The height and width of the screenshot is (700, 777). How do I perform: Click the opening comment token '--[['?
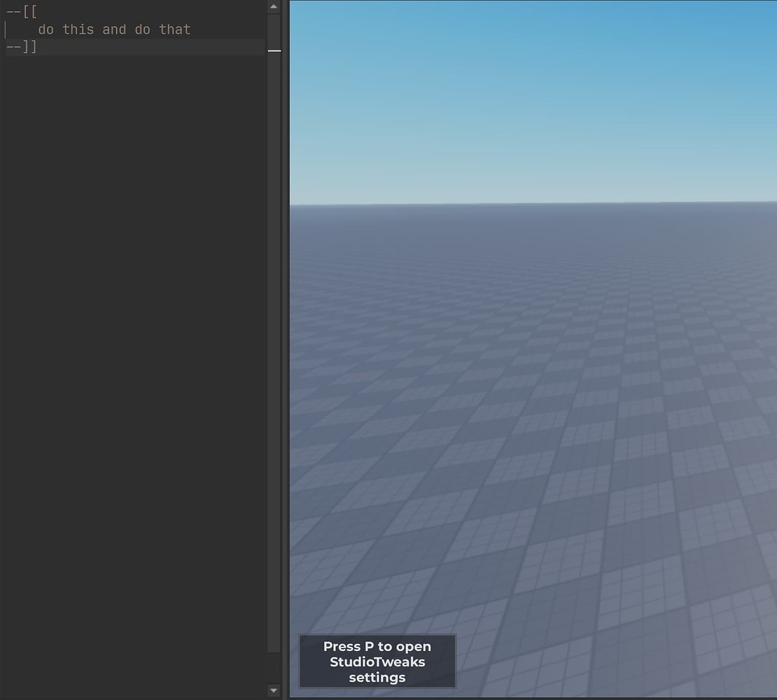click(21, 11)
